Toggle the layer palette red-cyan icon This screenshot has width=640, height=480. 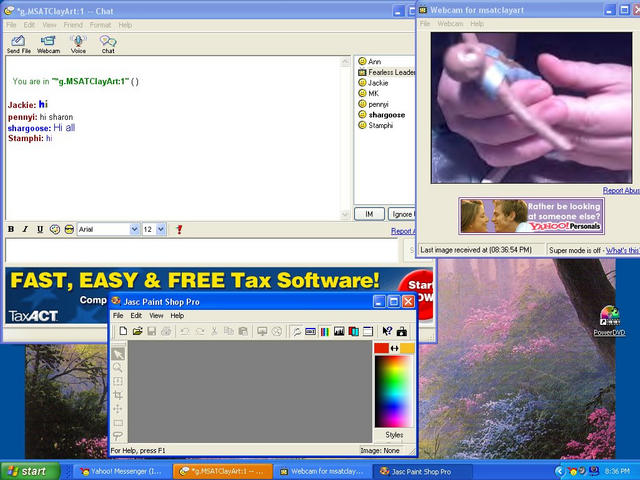353,331
